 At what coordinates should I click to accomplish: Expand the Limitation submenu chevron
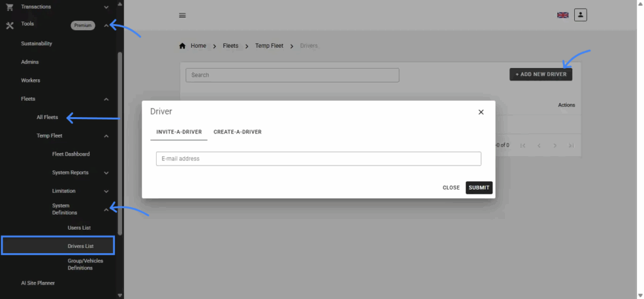(106, 191)
